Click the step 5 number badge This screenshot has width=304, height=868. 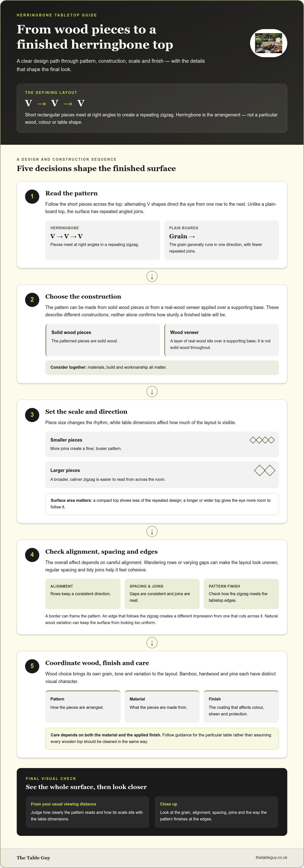point(32,666)
